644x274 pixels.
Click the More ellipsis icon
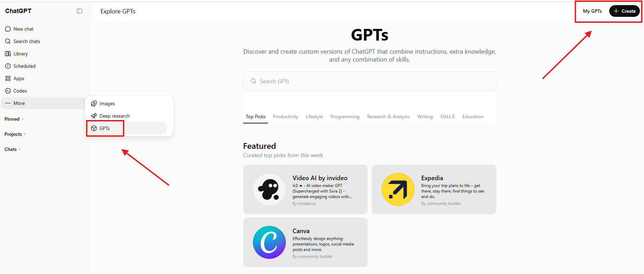coord(8,103)
